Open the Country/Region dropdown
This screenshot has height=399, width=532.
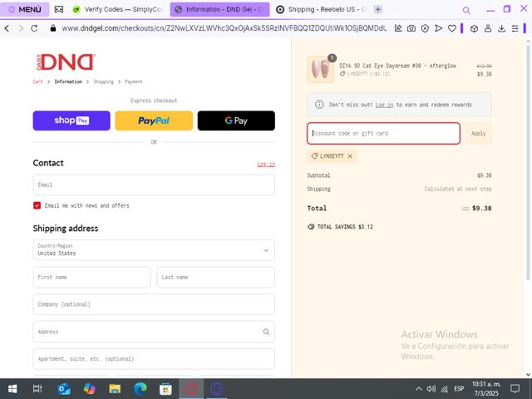click(154, 250)
